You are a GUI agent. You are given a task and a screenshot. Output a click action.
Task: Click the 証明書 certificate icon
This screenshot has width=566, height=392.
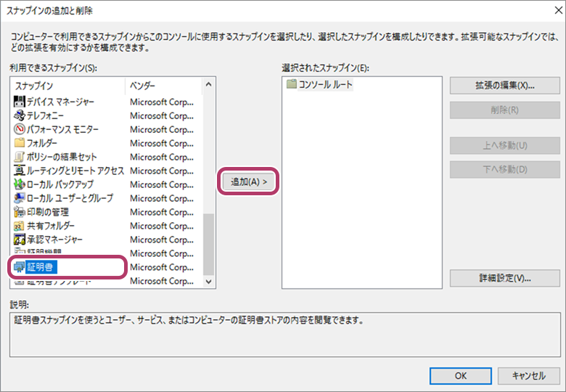coord(19,267)
